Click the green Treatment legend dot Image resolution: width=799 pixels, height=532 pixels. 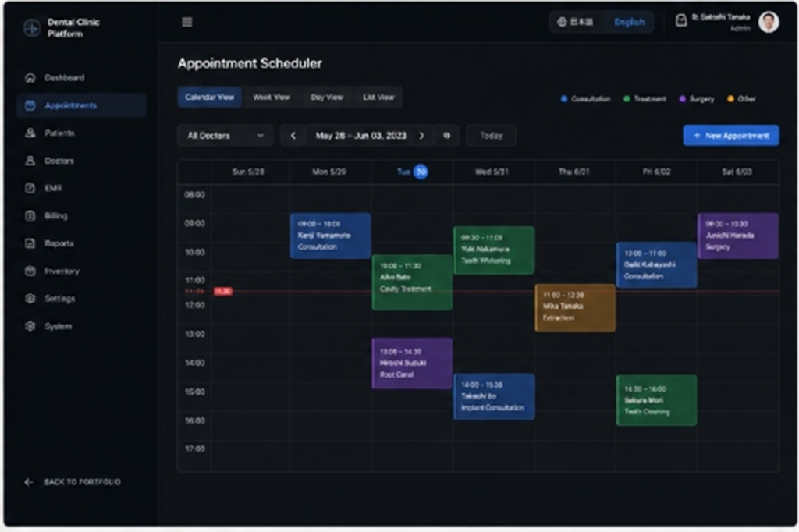pyautogui.click(x=627, y=99)
